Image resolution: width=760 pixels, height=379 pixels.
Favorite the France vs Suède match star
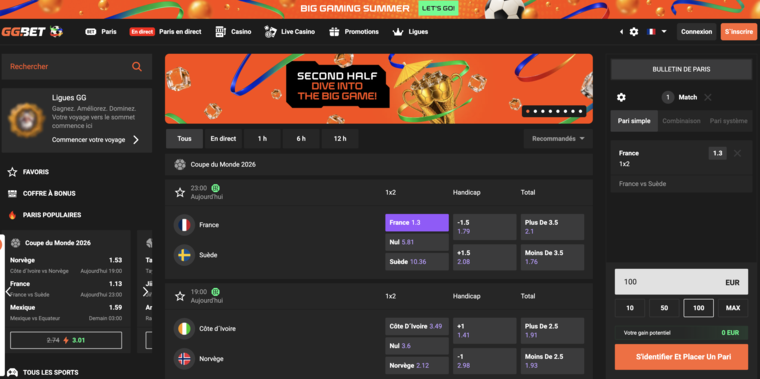(180, 192)
